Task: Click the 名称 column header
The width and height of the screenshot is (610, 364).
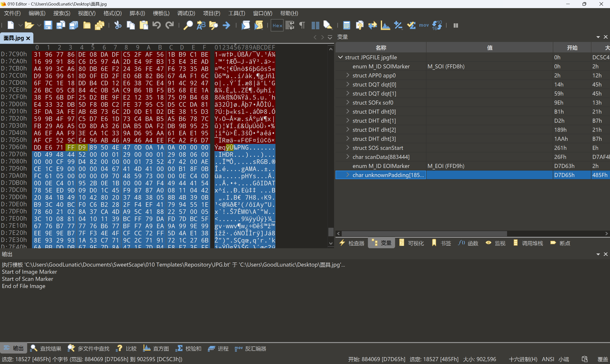Action: click(x=381, y=48)
